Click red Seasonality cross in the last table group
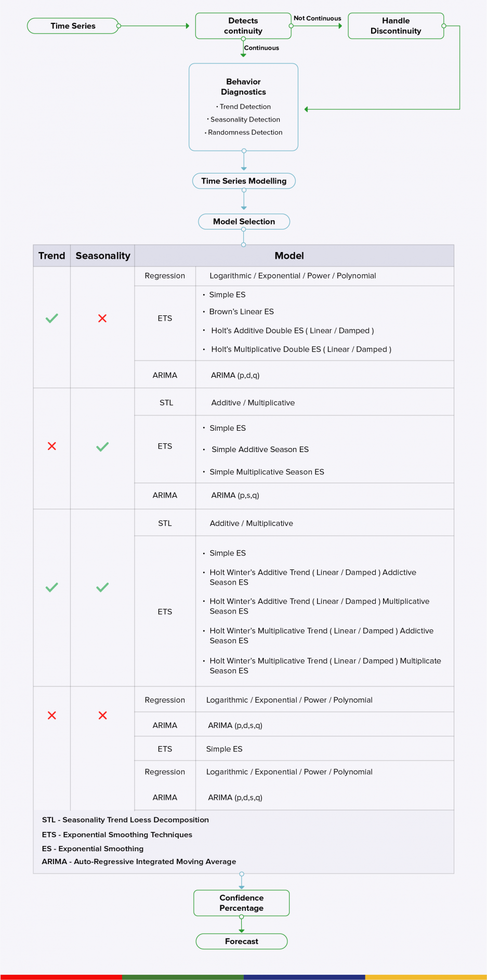487x980 pixels. point(103,715)
